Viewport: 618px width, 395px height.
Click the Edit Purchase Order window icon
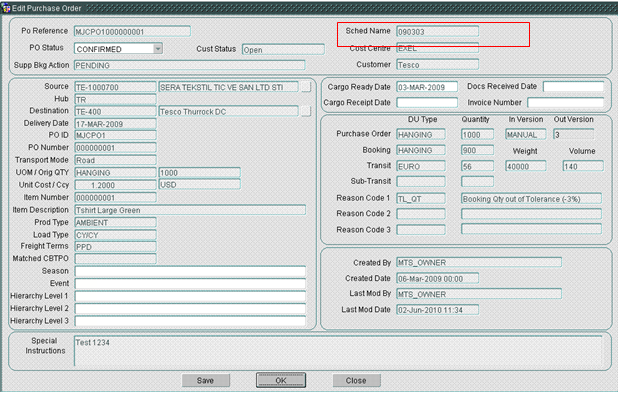(x=6, y=8)
